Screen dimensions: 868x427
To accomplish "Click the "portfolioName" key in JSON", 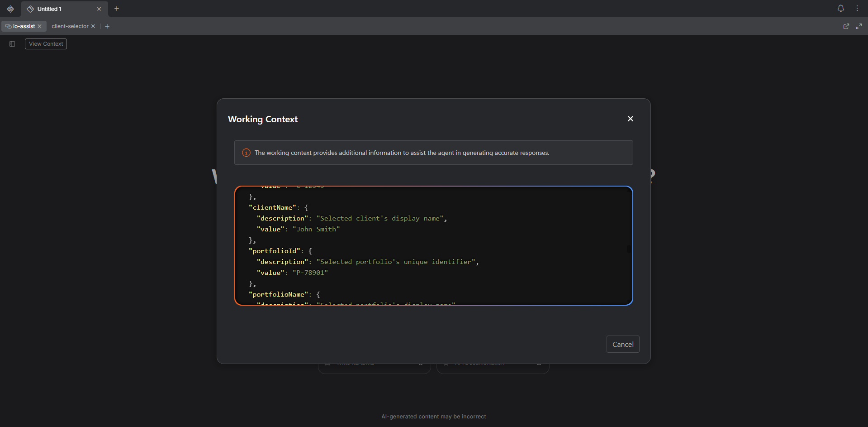I will click(279, 294).
